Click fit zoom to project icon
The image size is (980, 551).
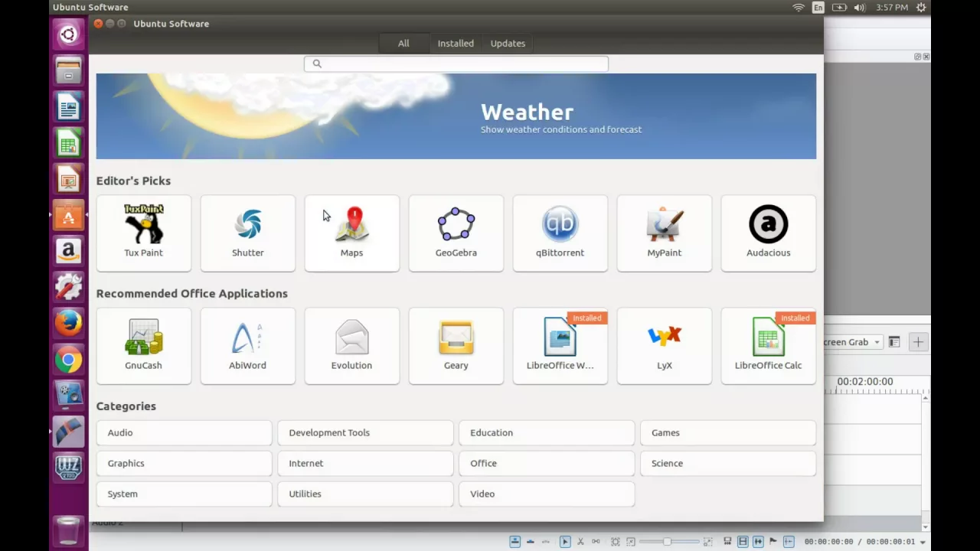tap(616, 542)
